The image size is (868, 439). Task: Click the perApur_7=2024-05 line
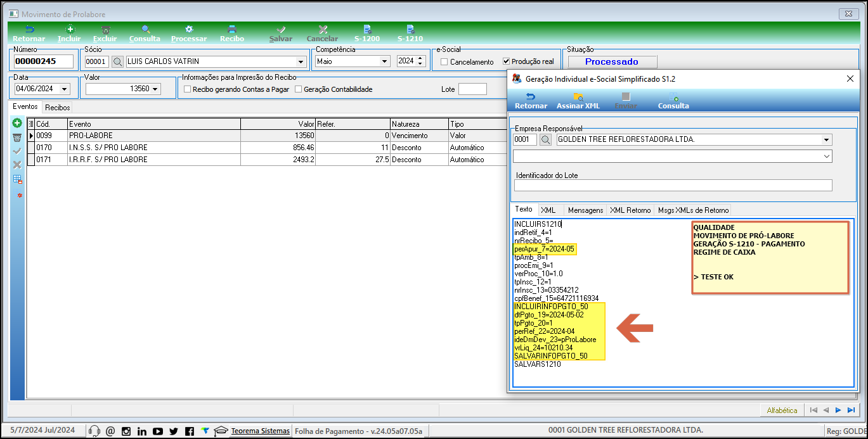pyautogui.click(x=545, y=249)
